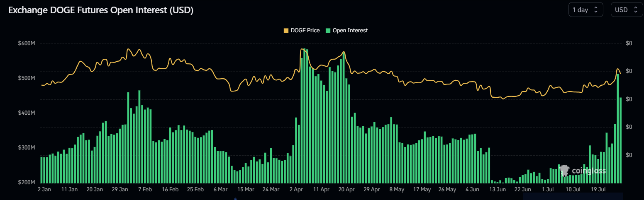Click the tallest open interest bar in early April
Viewport: 644px width, 200px height.
pyautogui.click(x=305, y=116)
